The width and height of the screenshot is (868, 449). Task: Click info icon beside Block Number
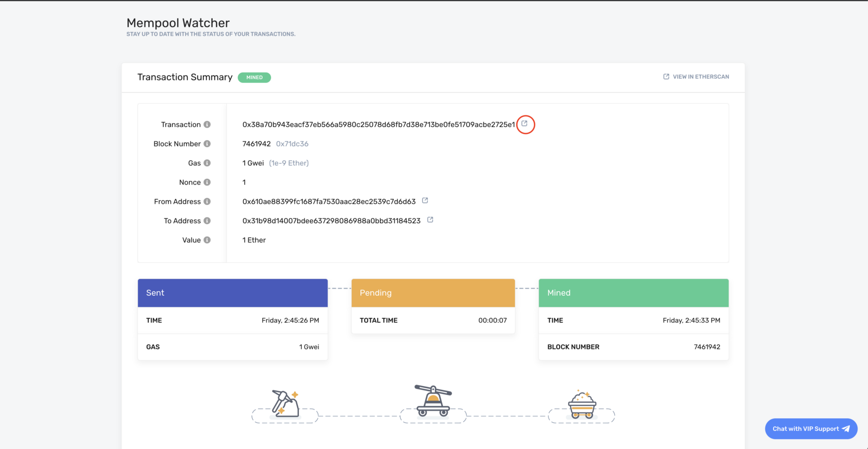tap(207, 144)
